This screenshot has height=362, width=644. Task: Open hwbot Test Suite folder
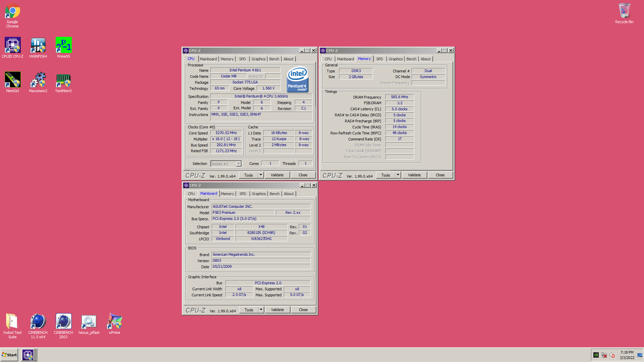12,326
